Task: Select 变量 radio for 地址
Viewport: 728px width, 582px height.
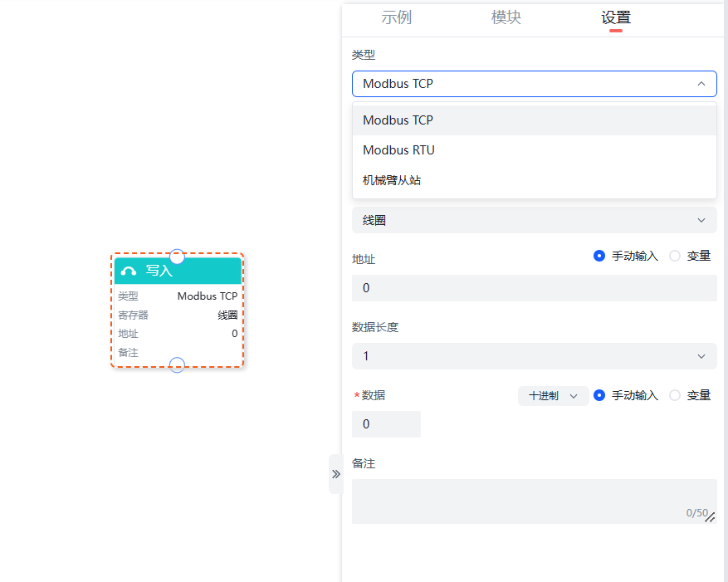Action: click(x=675, y=257)
